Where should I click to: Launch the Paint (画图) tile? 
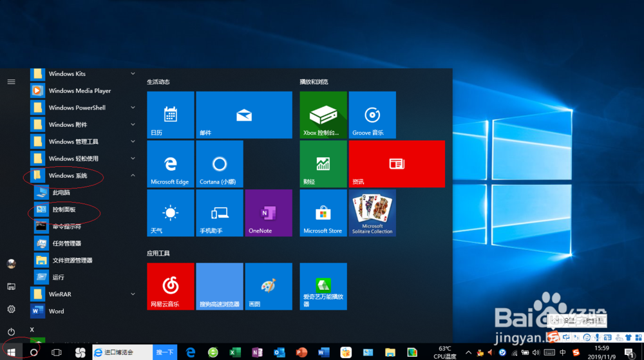pyautogui.click(x=269, y=287)
